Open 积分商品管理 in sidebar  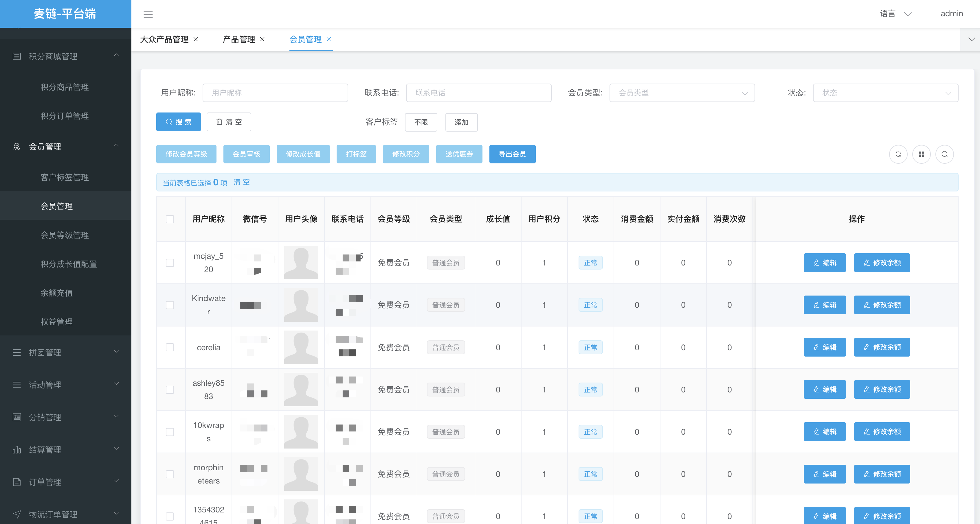[65, 87]
